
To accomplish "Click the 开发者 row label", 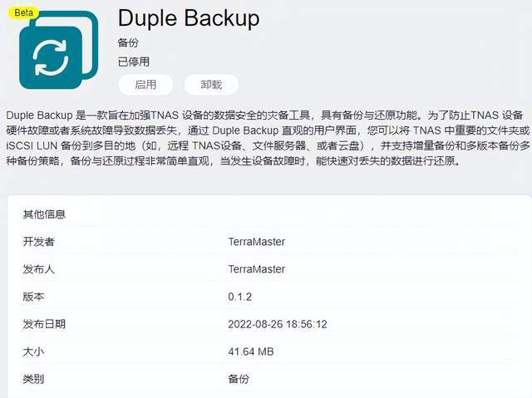I will (x=38, y=242).
